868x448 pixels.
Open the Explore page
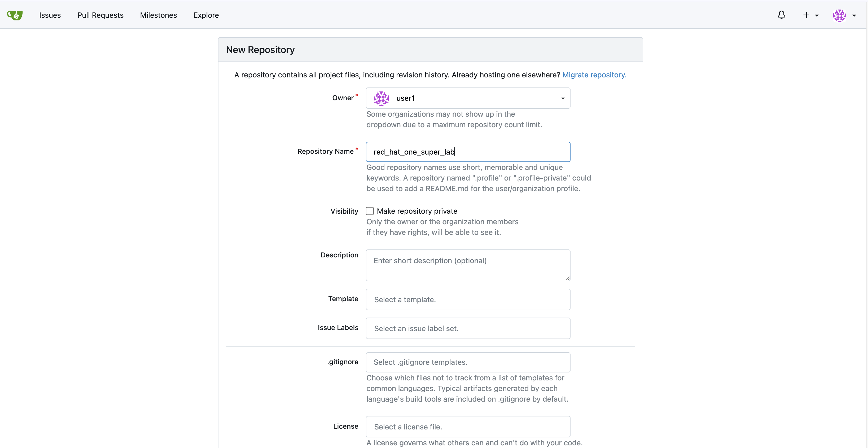click(x=206, y=15)
